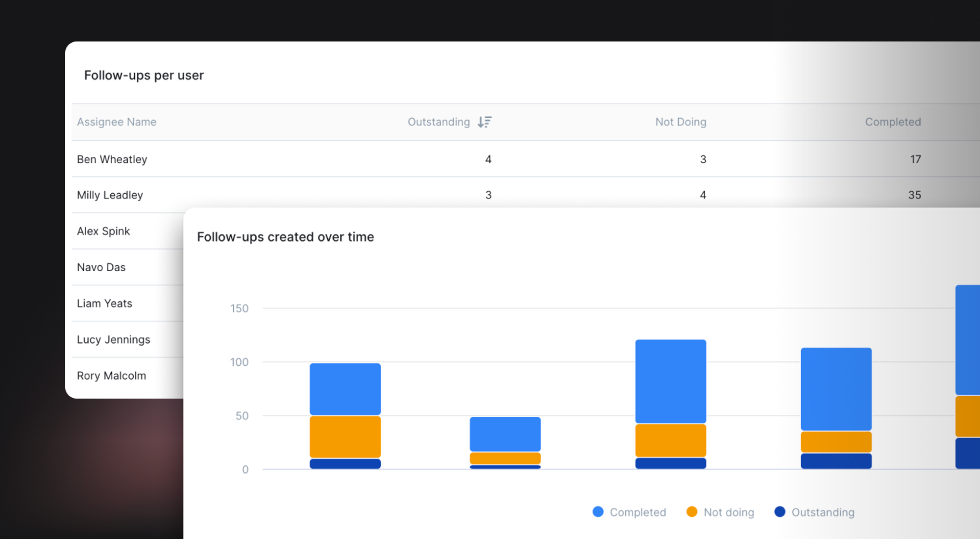Click third bar's Completed segment
The width and height of the screenshot is (980, 539).
pos(670,381)
